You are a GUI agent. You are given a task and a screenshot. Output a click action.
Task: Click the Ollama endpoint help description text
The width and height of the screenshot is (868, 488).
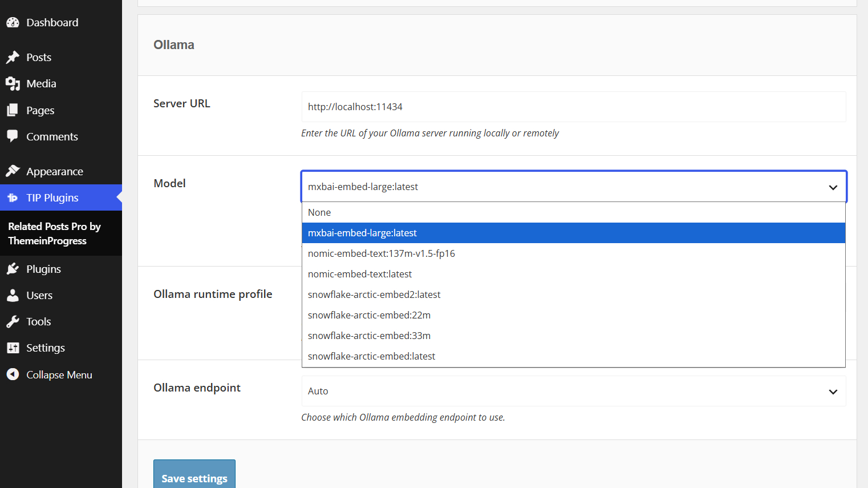click(x=403, y=417)
